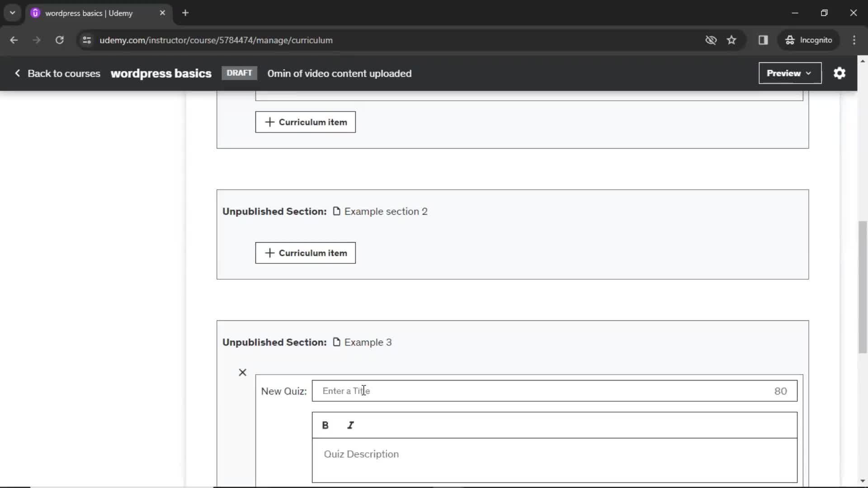Click the document icon next to Example section 2
This screenshot has height=488, width=868.
(x=336, y=211)
